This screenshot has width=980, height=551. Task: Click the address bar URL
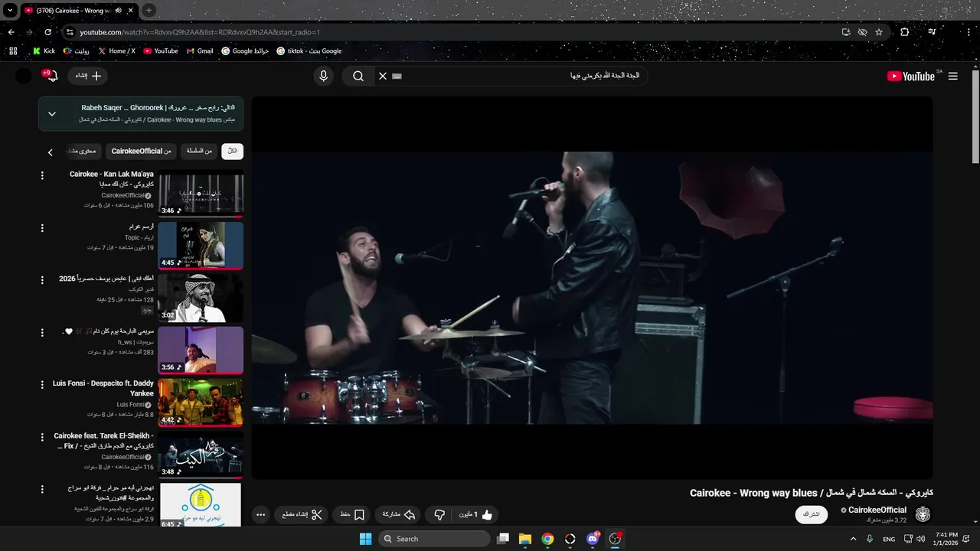[200, 32]
